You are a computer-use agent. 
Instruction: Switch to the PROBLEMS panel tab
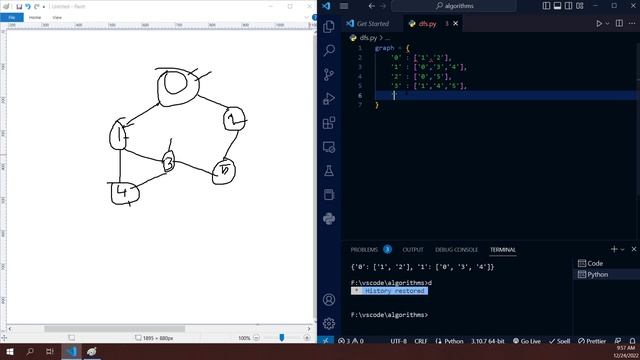(364, 249)
